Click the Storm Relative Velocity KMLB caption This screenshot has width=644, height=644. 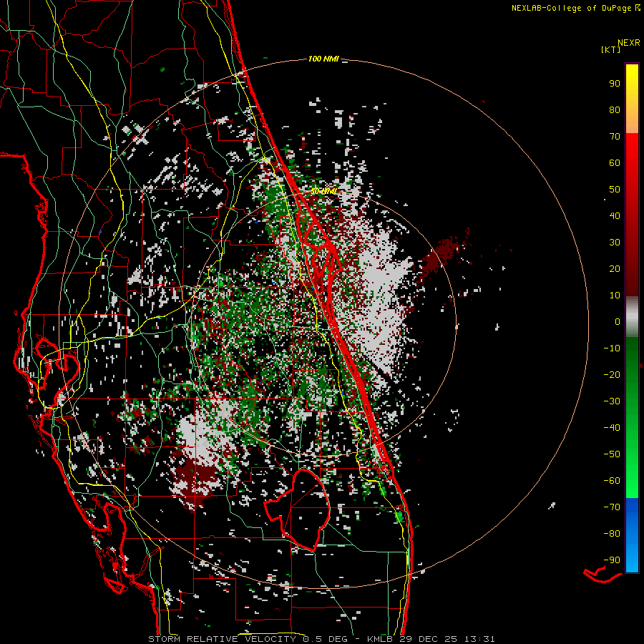tap(321, 639)
